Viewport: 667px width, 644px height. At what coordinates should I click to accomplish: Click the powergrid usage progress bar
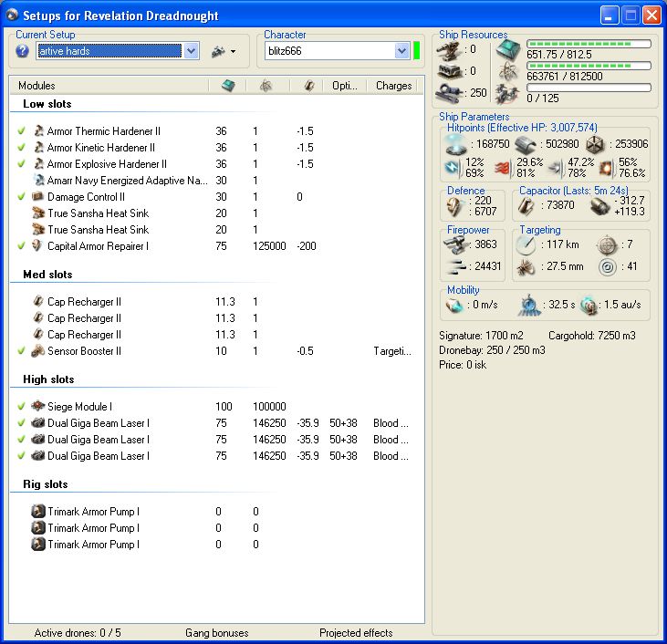(589, 66)
